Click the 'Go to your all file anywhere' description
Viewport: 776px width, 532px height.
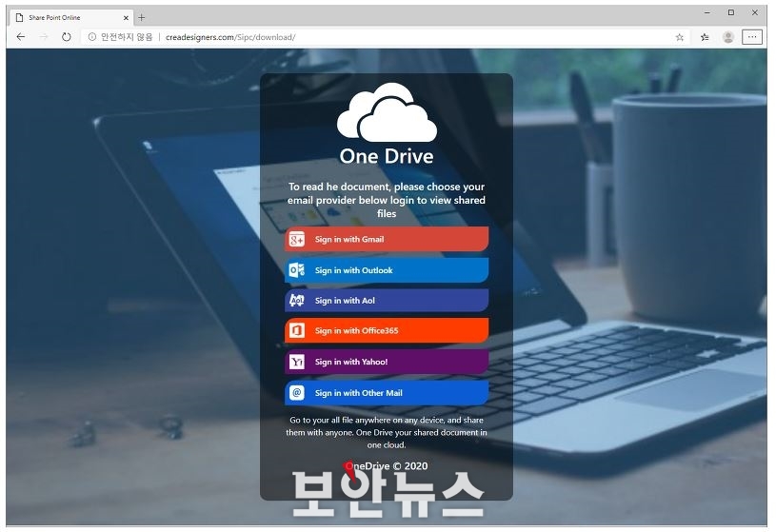click(x=387, y=432)
